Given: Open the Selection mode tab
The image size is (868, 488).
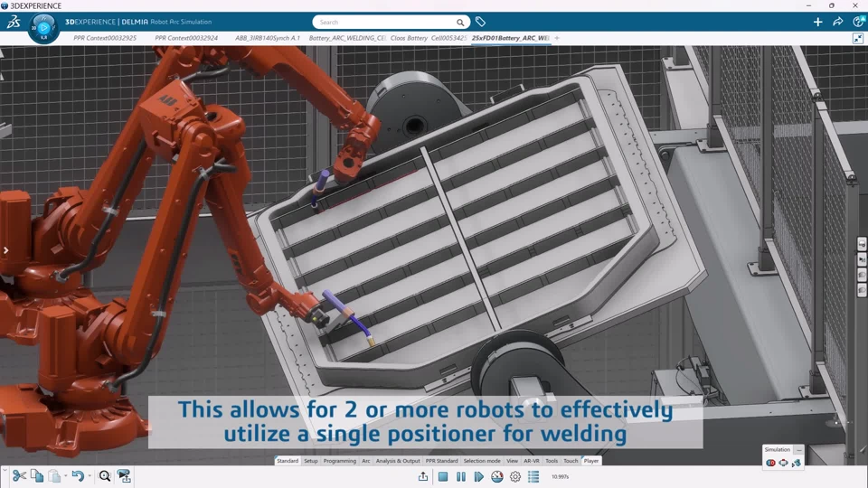Looking at the screenshot, I should coord(482,460).
